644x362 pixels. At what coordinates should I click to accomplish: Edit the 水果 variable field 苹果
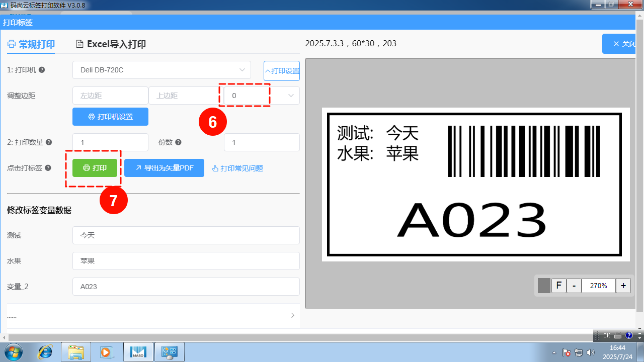pyautogui.click(x=186, y=261)
